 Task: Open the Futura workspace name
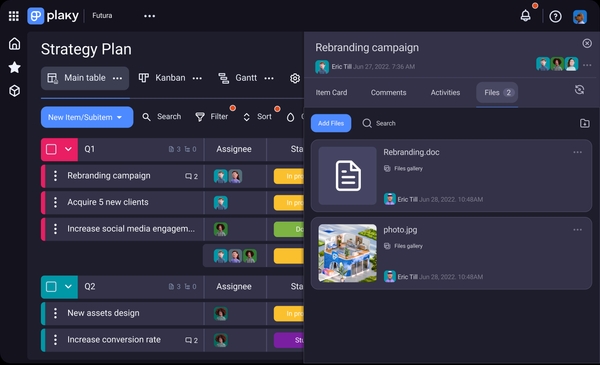tap(102, 16)
